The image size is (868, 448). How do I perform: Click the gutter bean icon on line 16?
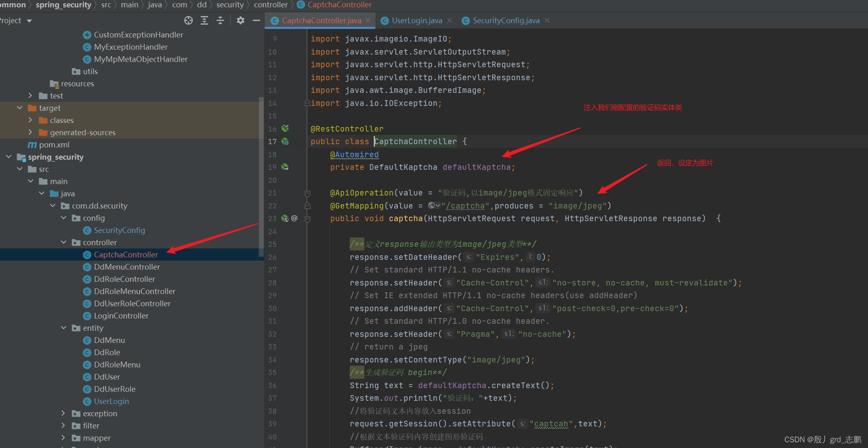pos(285,128)
